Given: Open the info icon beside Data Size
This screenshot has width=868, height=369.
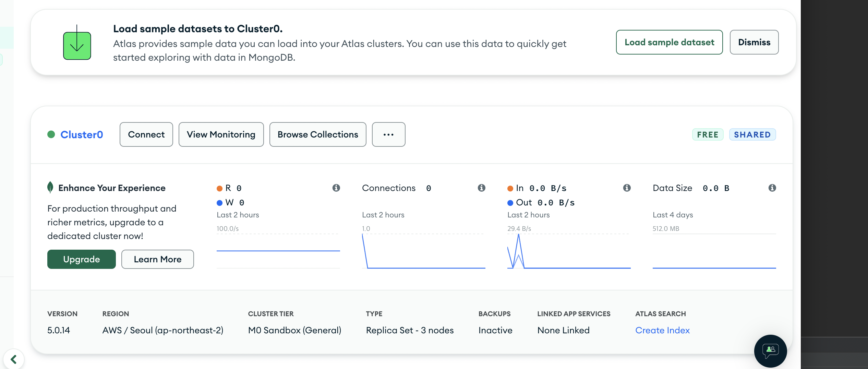Looking at the screenshot, I should point(772,188).
